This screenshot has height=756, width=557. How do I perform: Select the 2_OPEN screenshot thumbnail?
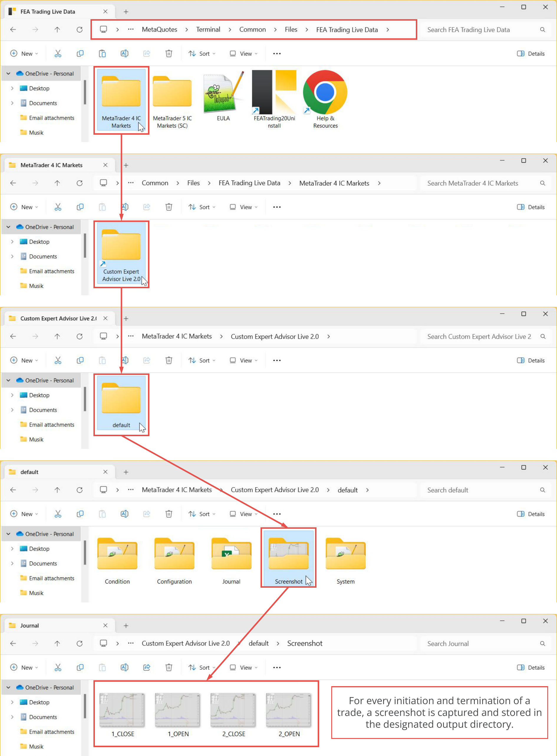[x=289, y=715]
